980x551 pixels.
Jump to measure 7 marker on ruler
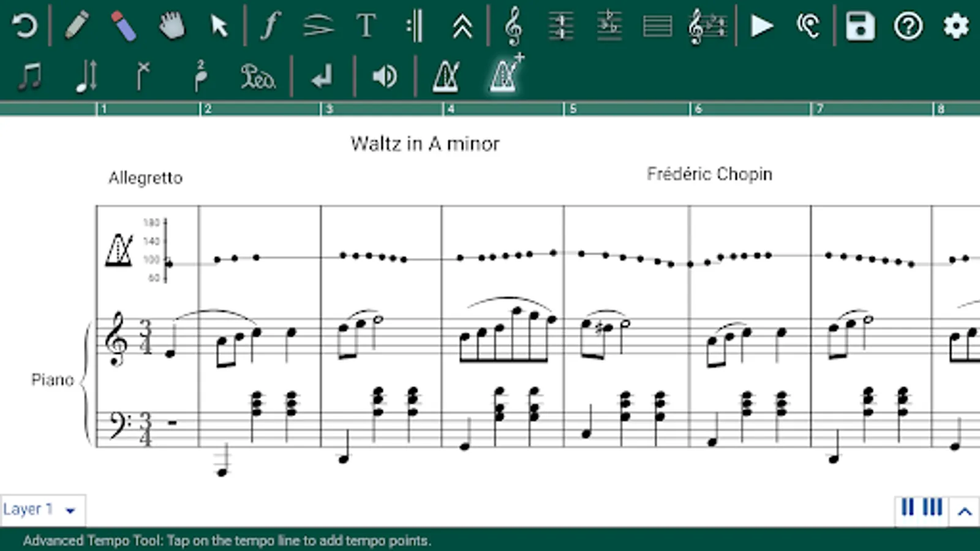point(820,109)
